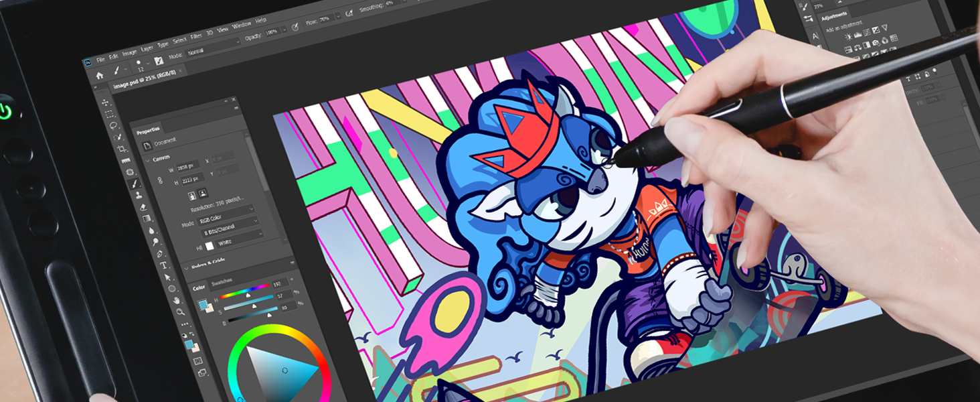Select the Move tool
The image size is (980, 402).
105,103
